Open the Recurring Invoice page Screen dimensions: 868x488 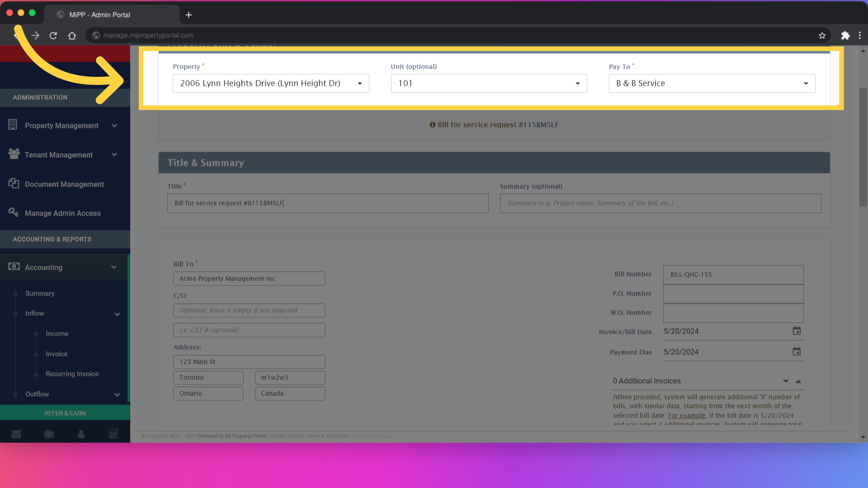coord(72,374)
